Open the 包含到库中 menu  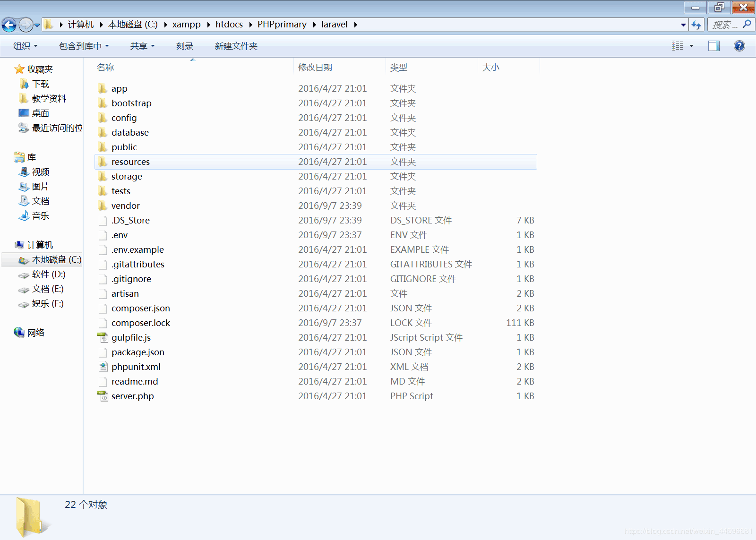pyautogui.click(x=84, y=46)
